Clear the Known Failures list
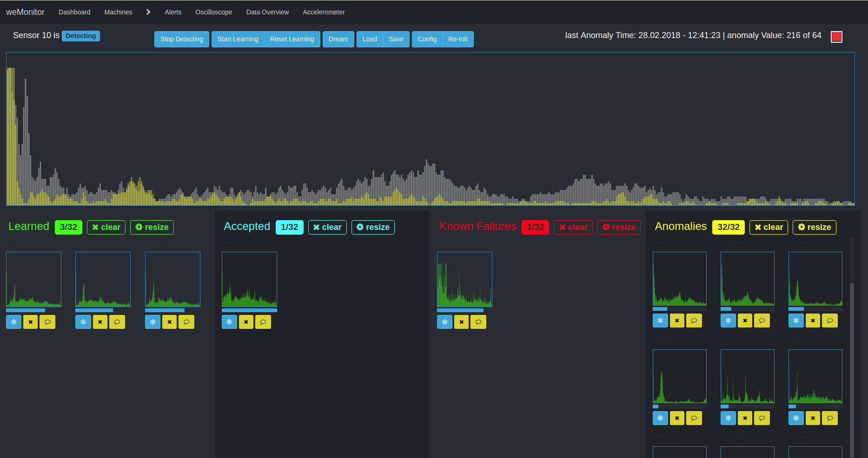This screenshot has height=458, width=868. pos(573,227)
